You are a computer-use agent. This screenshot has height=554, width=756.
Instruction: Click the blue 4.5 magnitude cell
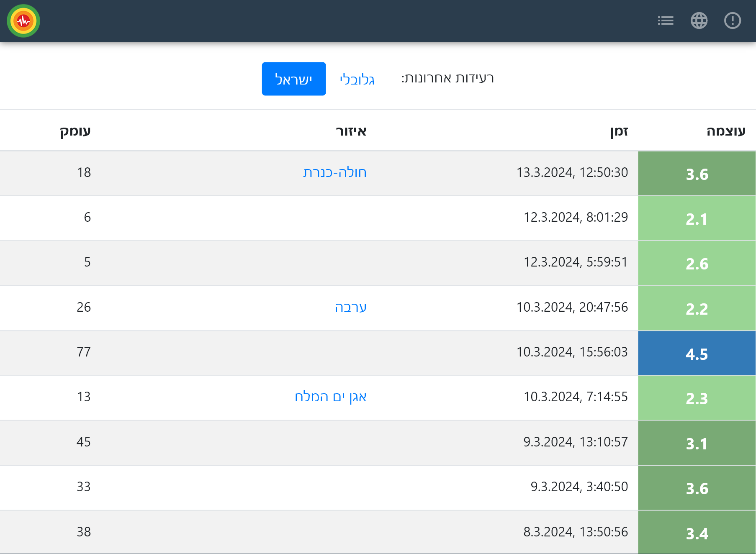(697, 354)
